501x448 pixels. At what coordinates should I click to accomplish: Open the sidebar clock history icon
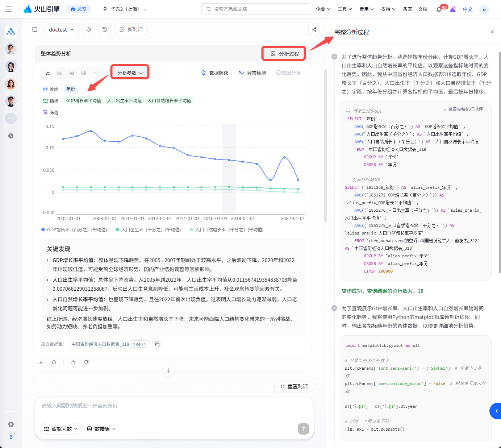[x=11, y=136]
